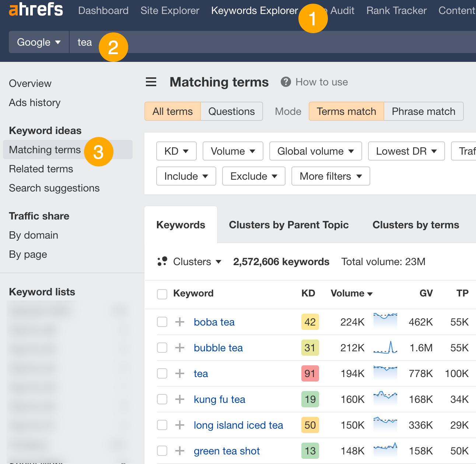Click the How to use help icon

[x=286, y=82]
